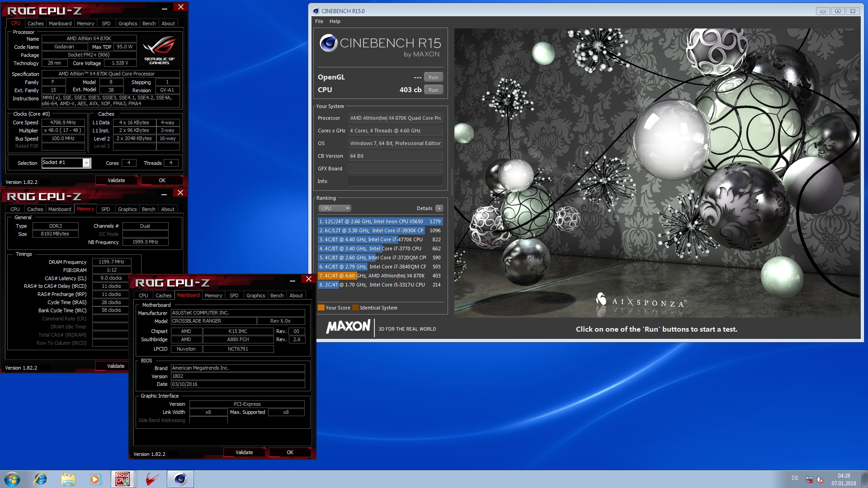Click the Identical System legend swatch
This screenshot has width=868, height=488.
tap(355, 308)
